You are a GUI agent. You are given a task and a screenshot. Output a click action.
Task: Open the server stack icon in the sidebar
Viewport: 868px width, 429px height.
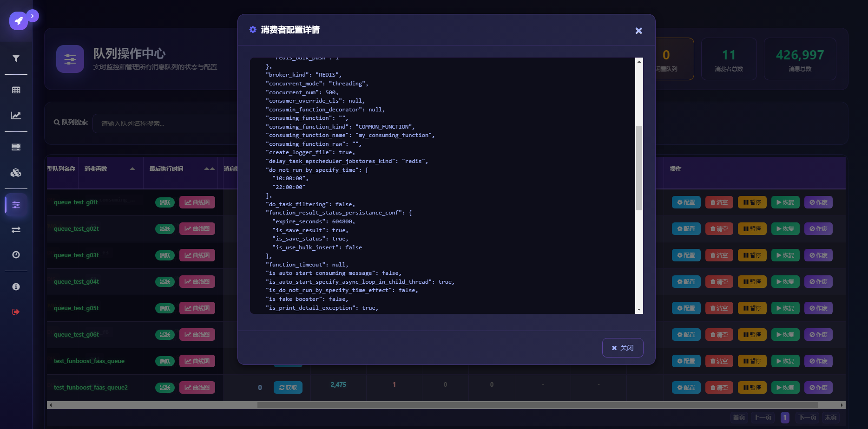(x=16, y=147)
